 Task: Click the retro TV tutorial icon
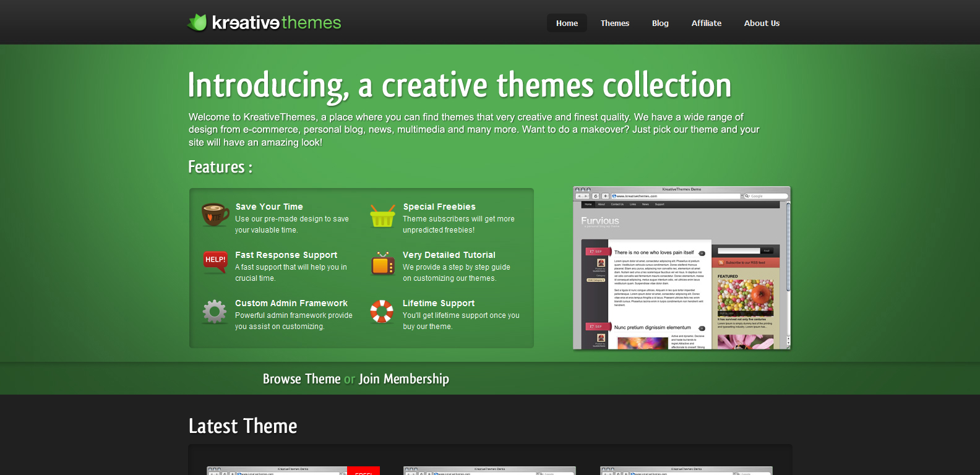(x=383, y=263)
